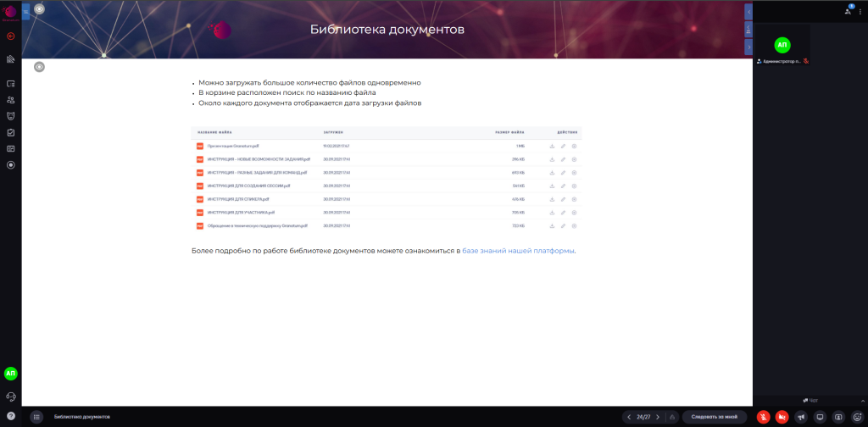Go to previous slide with left chevron

click(629, 417)
